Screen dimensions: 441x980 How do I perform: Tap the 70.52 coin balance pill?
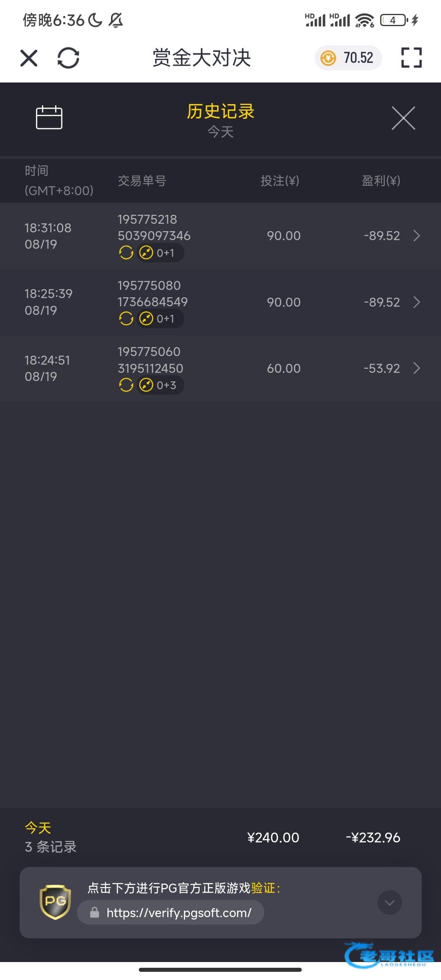tap(348, 58)
